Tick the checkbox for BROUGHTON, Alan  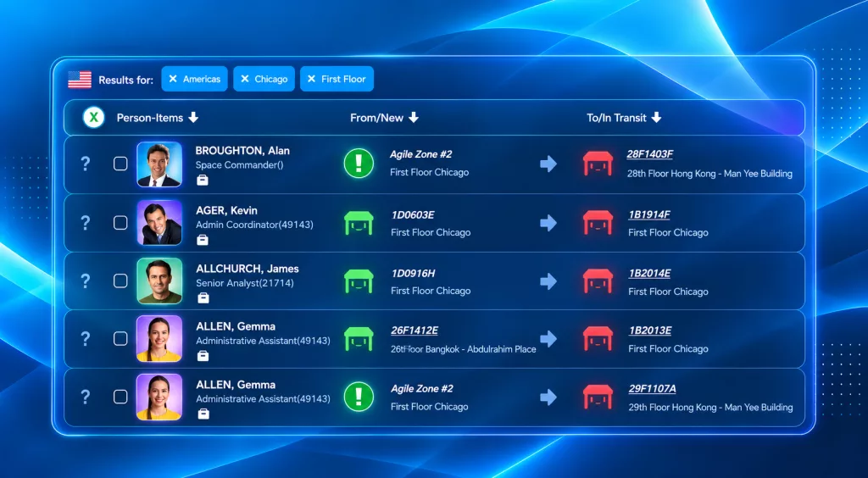point(120,164)
